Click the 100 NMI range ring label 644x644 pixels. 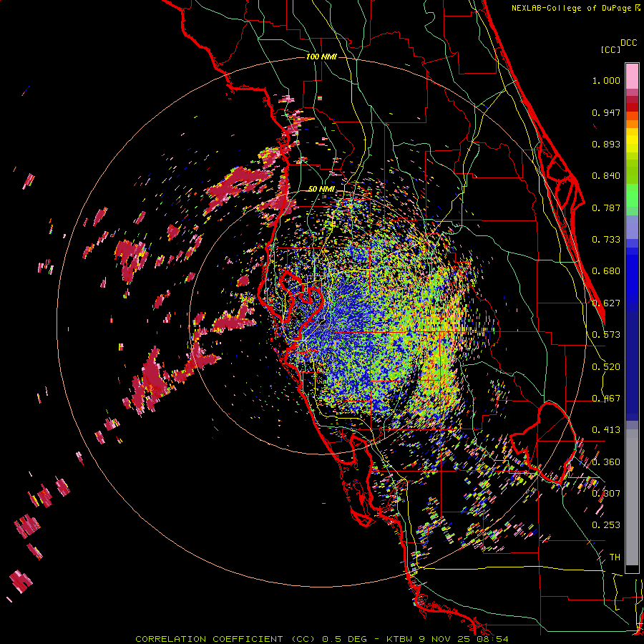click(x=321, y=57)
